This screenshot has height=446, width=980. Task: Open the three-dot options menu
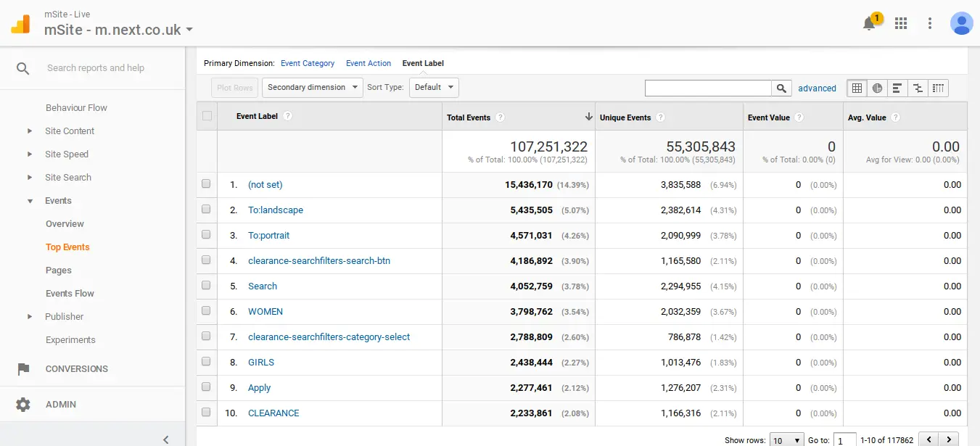930,23
